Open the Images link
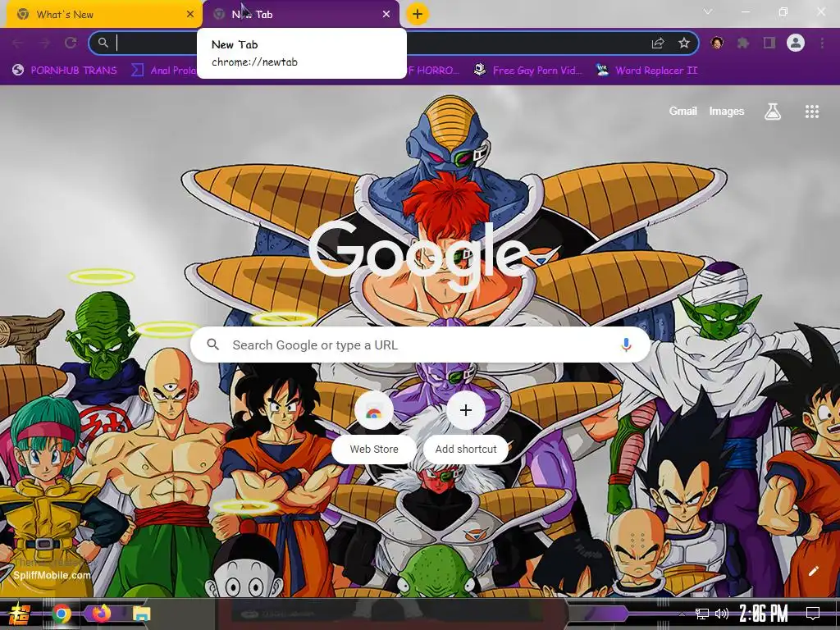The height and width of the screenshot is (630, 840). tap(727, 111)
